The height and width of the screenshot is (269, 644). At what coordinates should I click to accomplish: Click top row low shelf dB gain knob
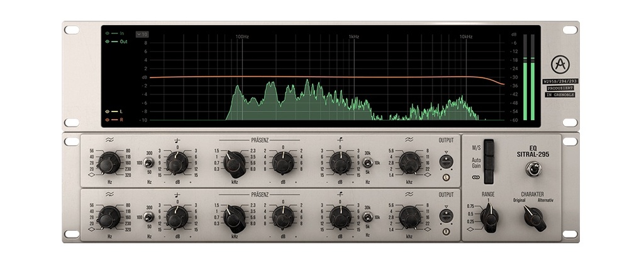point(177,163)
